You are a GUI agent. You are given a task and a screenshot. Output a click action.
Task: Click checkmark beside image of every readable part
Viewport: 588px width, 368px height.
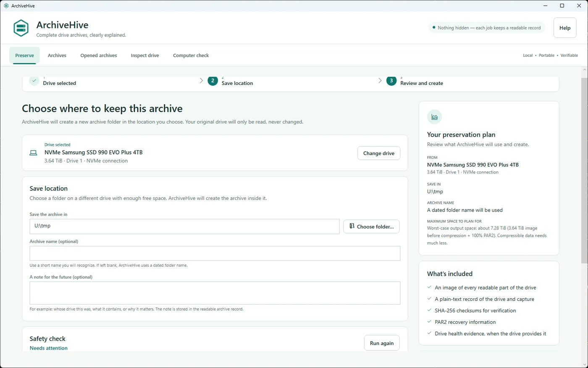coord(429,287)
